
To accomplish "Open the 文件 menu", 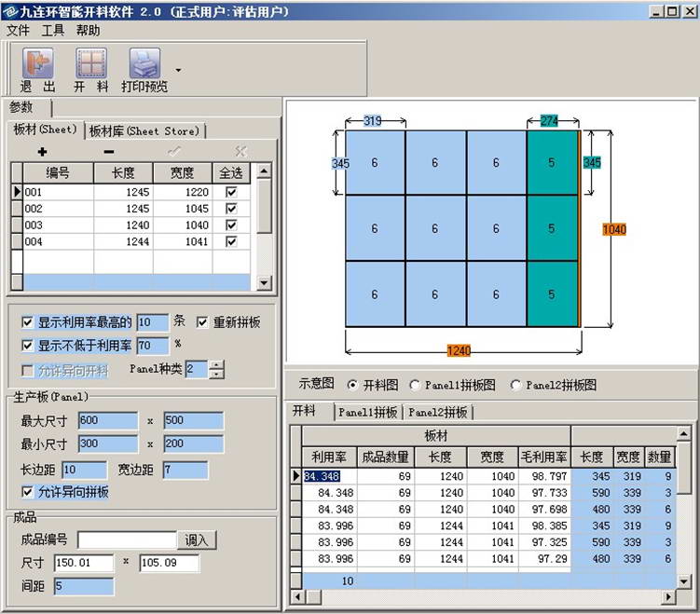I will pyautogui.click(x=18, y=31).
